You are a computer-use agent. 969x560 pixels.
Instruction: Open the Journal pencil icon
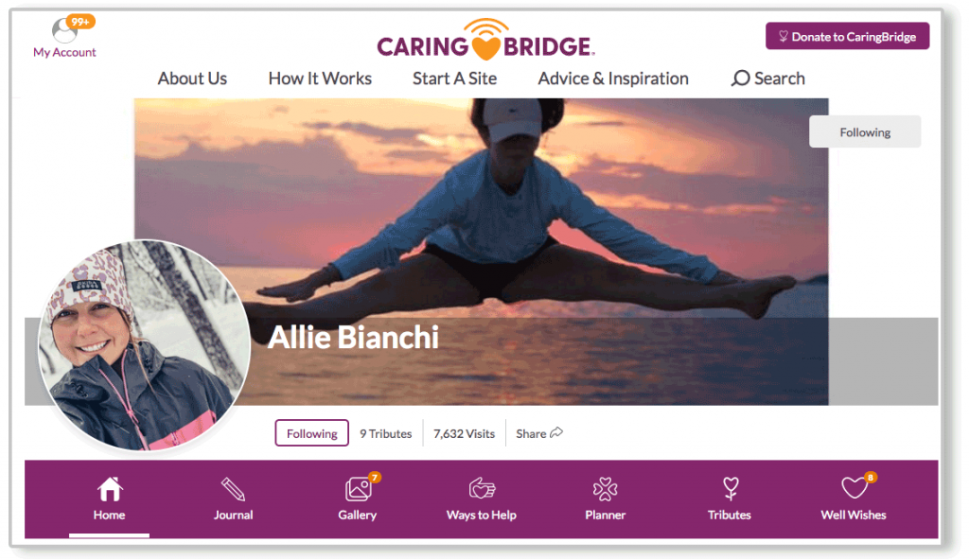click(x=233, y=489)
